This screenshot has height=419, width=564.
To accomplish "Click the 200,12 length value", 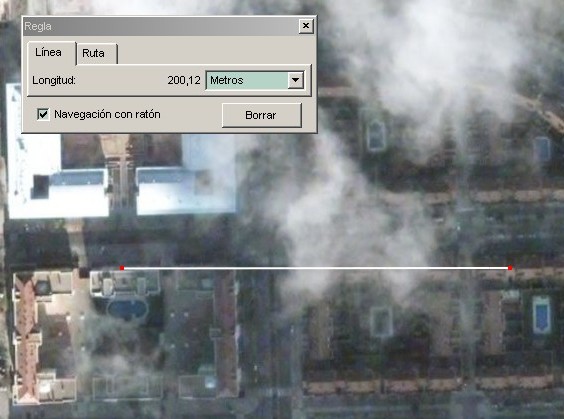I will click(x=184, y=80).
